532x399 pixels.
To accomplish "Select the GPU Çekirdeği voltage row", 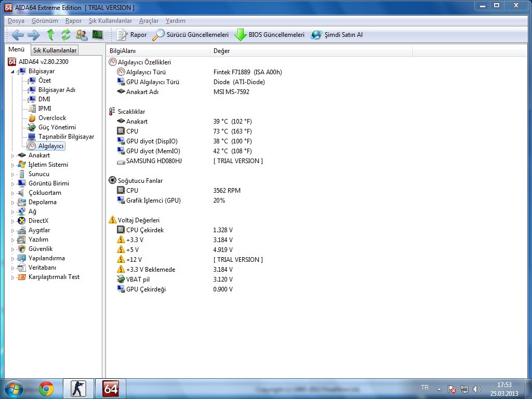I will tap(175, 289).
